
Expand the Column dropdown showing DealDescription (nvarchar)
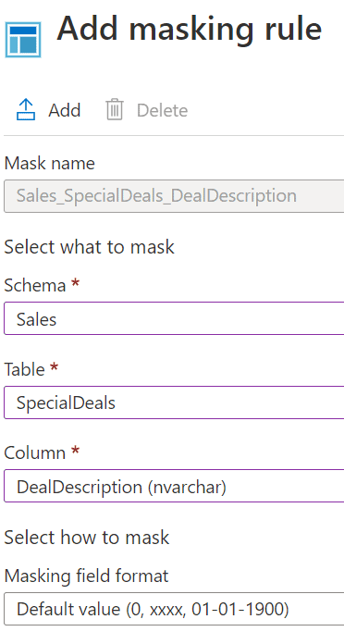pos(174,487)
